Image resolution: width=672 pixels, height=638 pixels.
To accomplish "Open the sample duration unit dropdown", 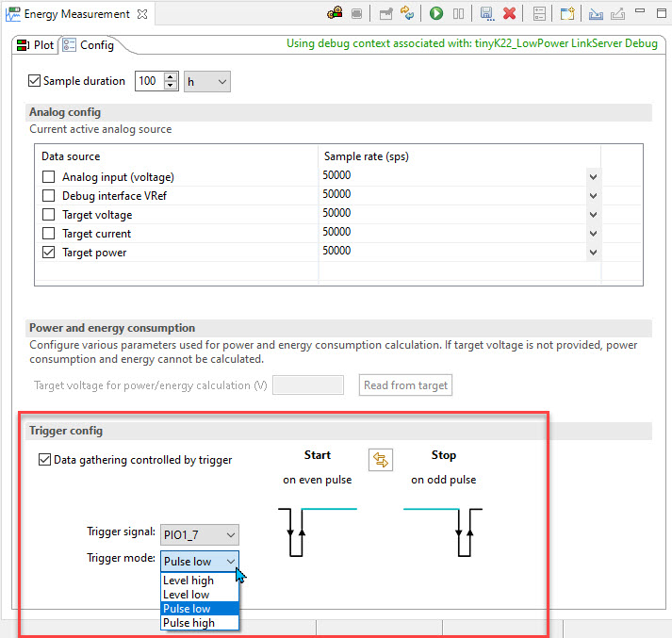I will 206,82.
